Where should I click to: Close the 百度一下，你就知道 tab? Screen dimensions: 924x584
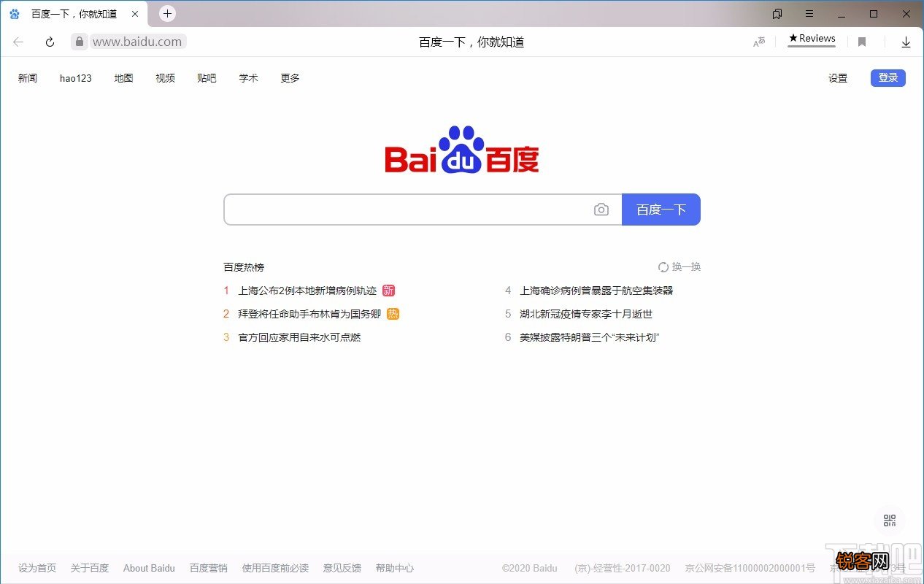click(134, 14)
